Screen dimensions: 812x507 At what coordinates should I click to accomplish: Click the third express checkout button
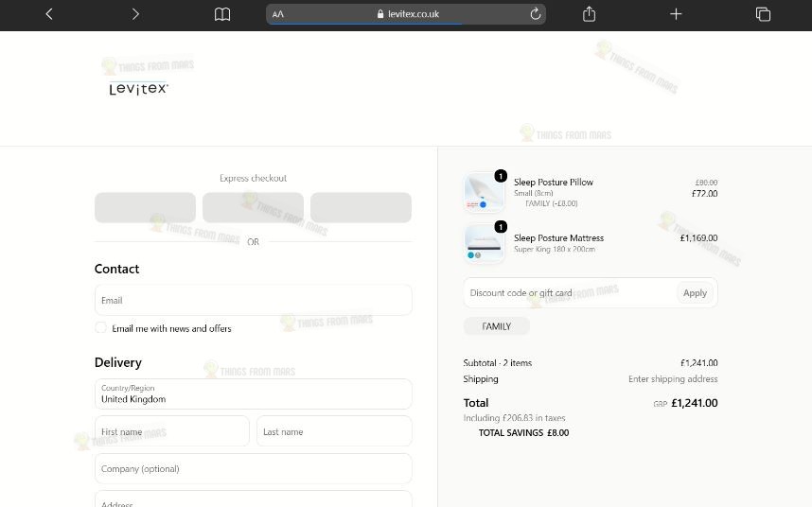tap(361, 207)
